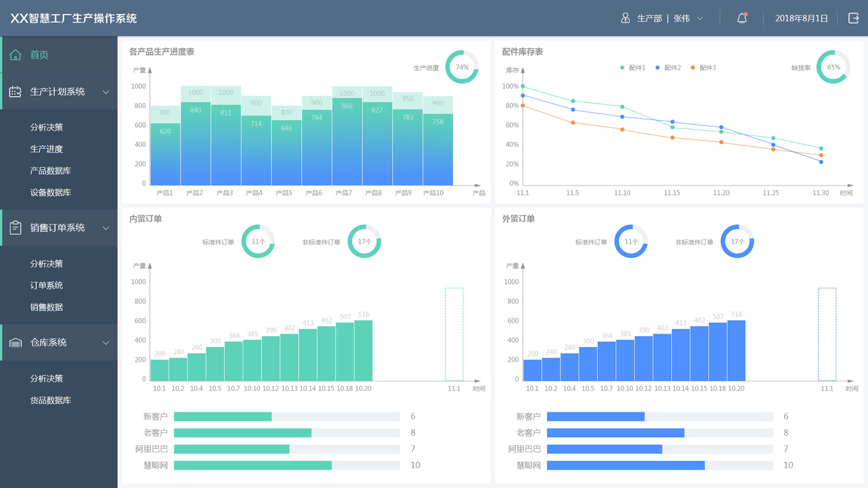Click the 外贸订单 非标准件订单 17个 ring
The image size is (868, 488).
pyautogui.click(x=737, y=241)
